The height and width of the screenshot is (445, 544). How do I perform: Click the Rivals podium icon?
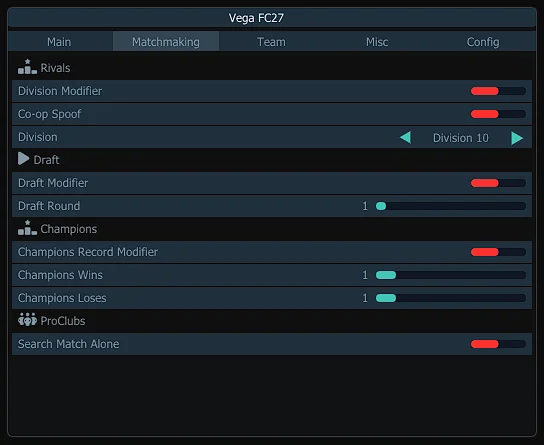click(27, 67)
